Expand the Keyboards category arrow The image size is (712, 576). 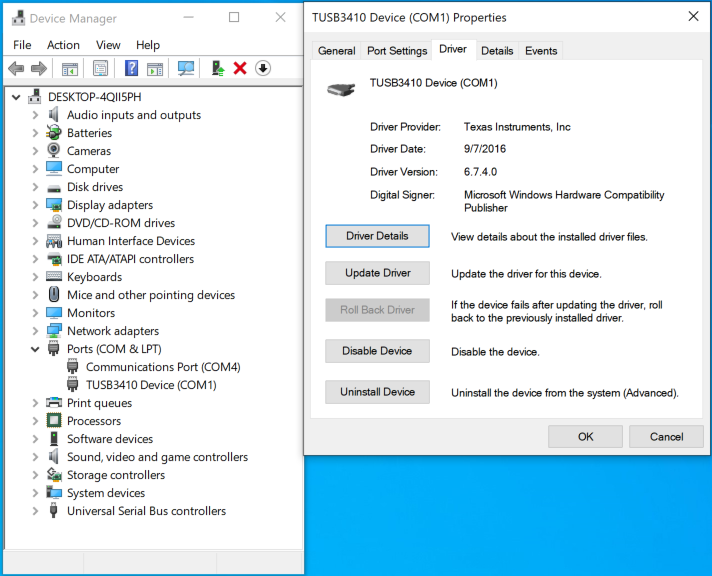click(x=35, y=277)
